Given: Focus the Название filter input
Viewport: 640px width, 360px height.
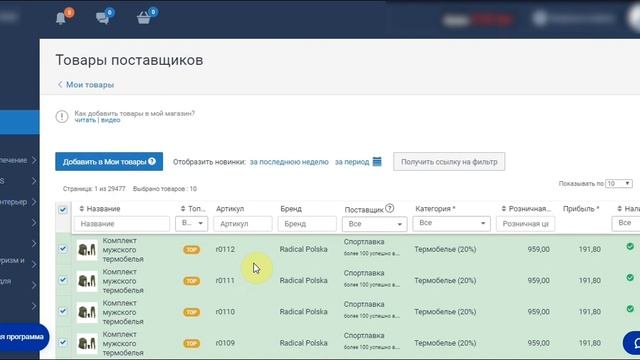Looking at the screenshot, I should (x=122, y=224).
